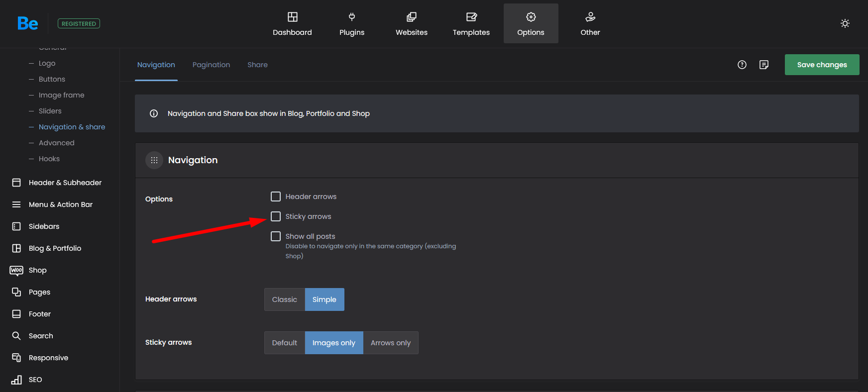Select Classic header arrows style
This screenshot has width=868, height=392.
click(285, 299)
